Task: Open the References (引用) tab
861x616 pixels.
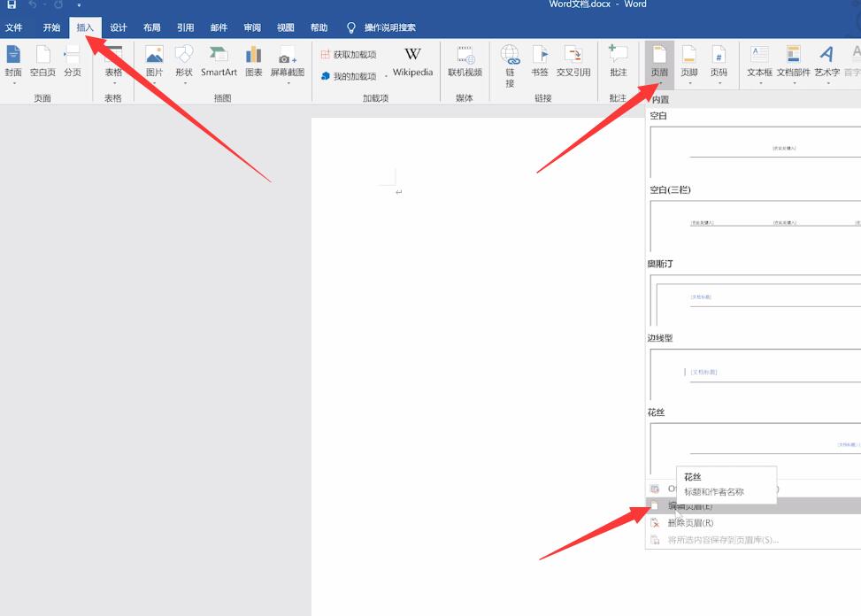Action: pos(186,27)
